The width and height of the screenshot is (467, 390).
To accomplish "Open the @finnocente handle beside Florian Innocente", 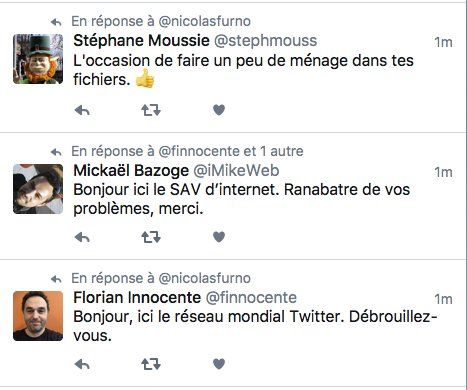I will 251,298.
